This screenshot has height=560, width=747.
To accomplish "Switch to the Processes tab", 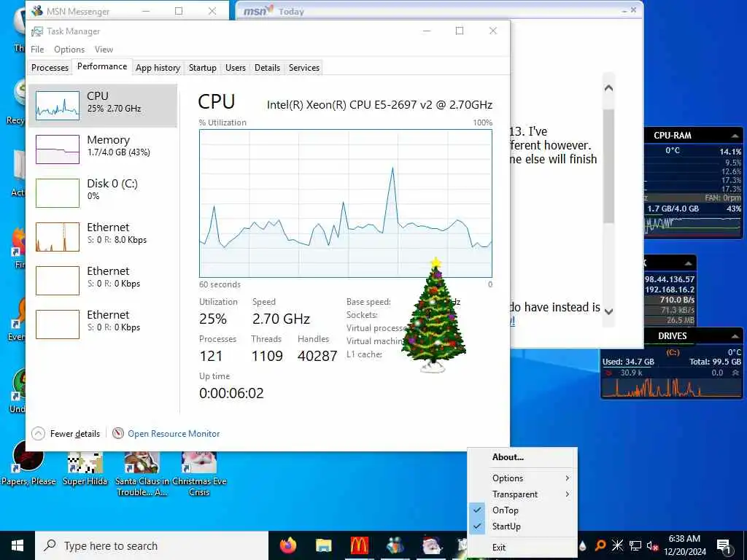I will point(50,68).
